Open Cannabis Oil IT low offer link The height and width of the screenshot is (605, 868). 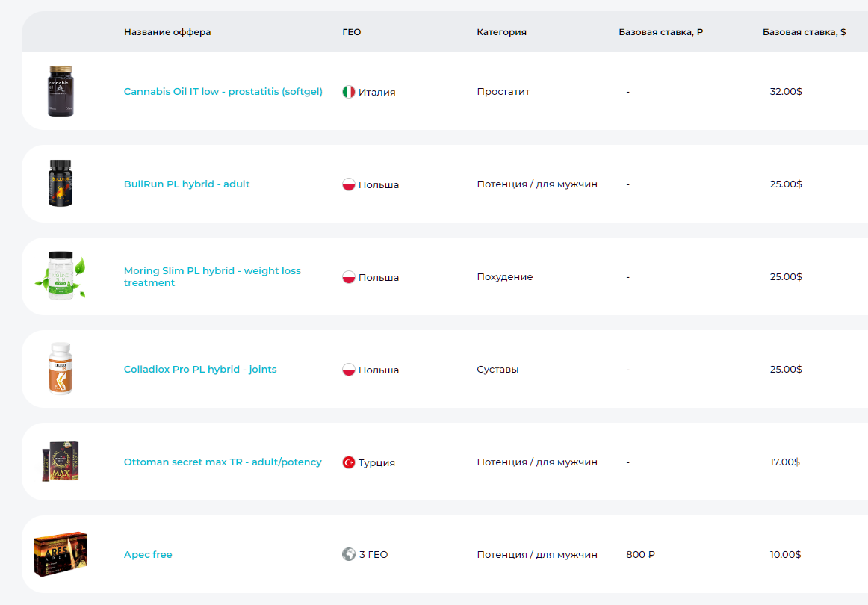point(223,92)
